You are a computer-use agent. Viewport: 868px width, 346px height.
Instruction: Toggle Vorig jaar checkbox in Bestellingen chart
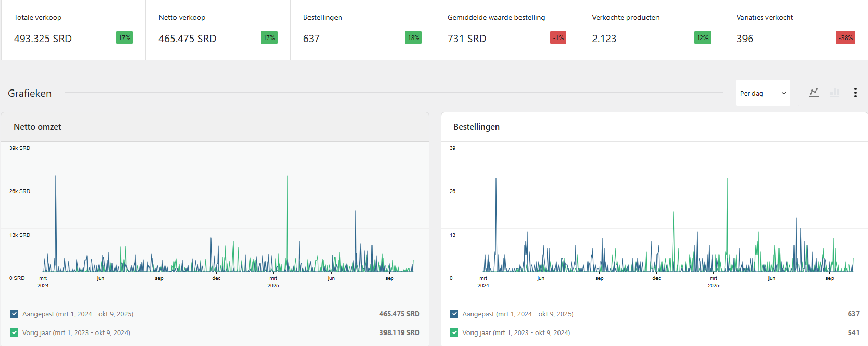point(454,332)
